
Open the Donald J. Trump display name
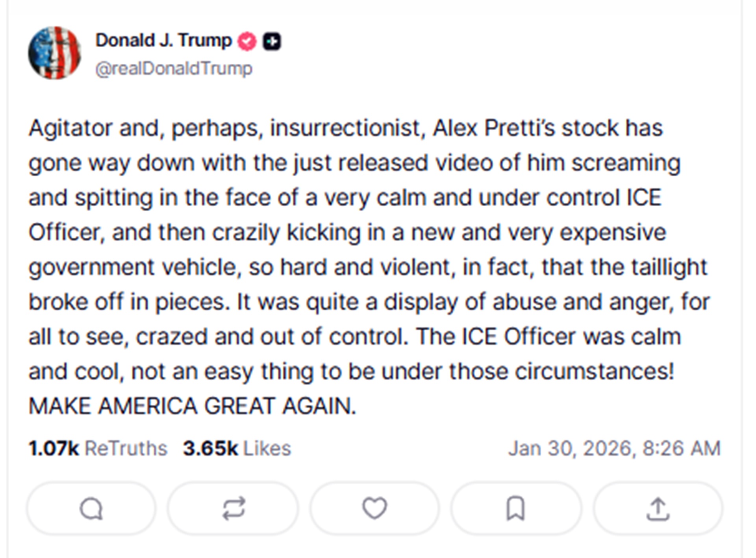click(163, 41)
